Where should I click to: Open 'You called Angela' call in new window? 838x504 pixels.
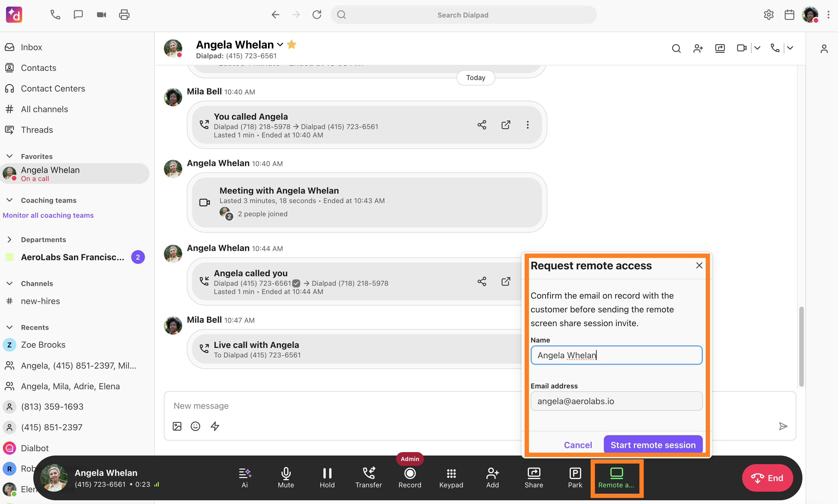point(506,125)
